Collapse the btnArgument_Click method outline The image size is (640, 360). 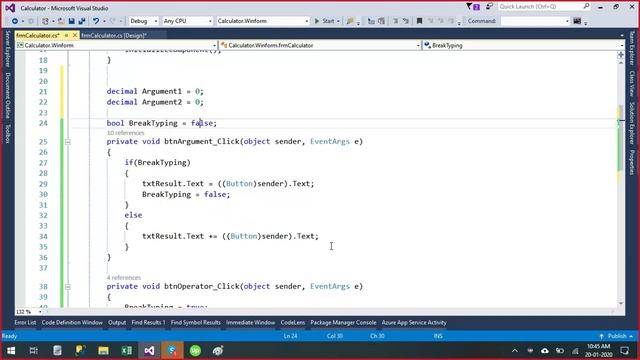[x=68, y=142]
